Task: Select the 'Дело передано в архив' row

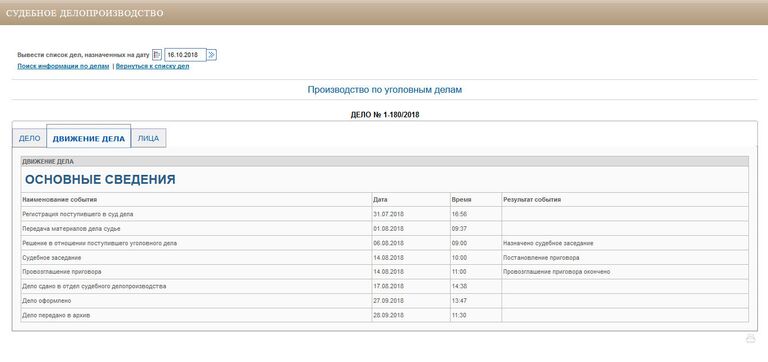Action: tap(384, 315)
